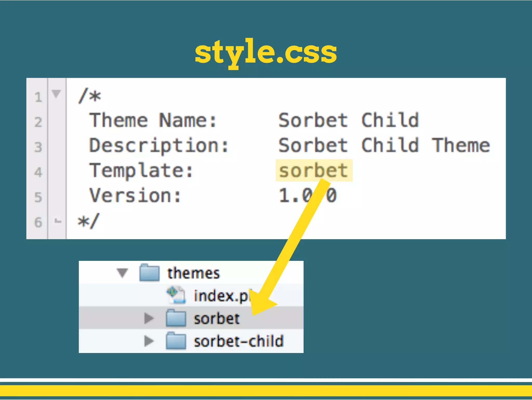Select the sorbet-child folder icon
Viewport: 532px width, 400px height.
(176, 341)
